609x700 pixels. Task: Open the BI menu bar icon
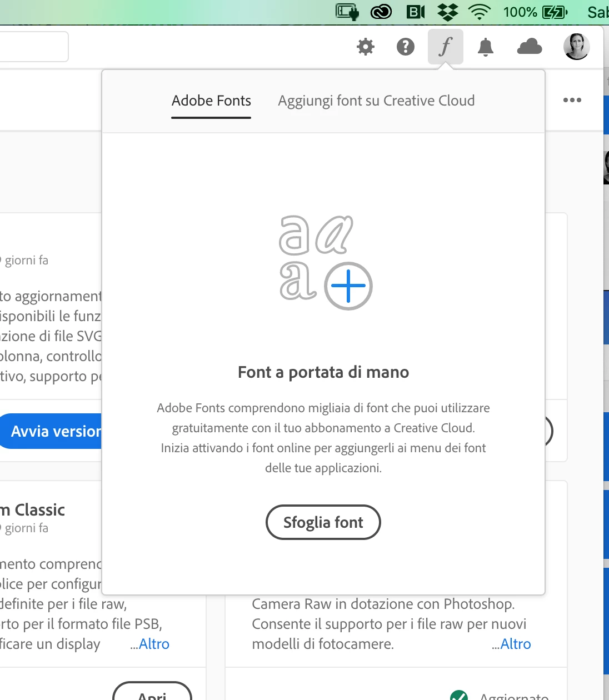pyautogui.click(x=416, y=12)
